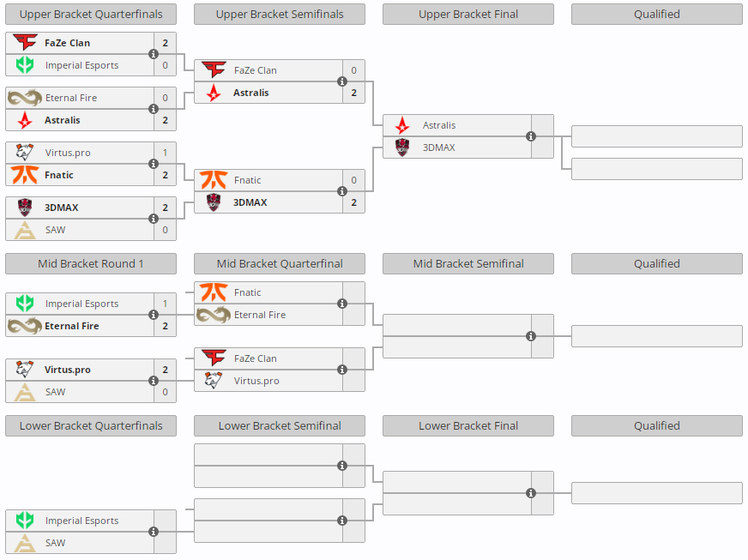
Task: Open the Astralis team link in Upper Bracket Semifinals
Action: click(250, 93)
